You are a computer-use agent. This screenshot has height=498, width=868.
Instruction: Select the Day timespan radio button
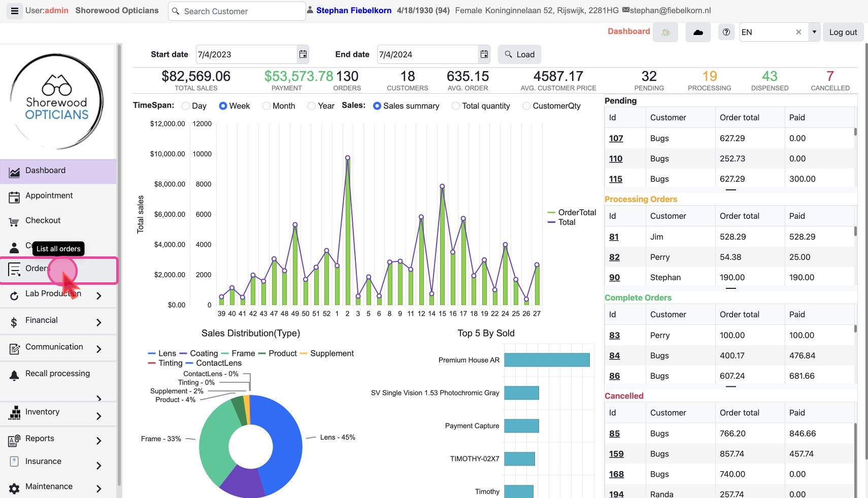[186, 106]
